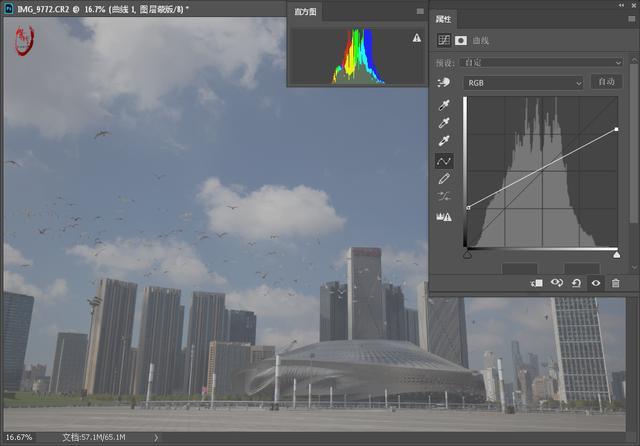The width and height of the screenshot is (640, 446).
Task: Select the pencil draw curve tool
Action: [445, 178]
